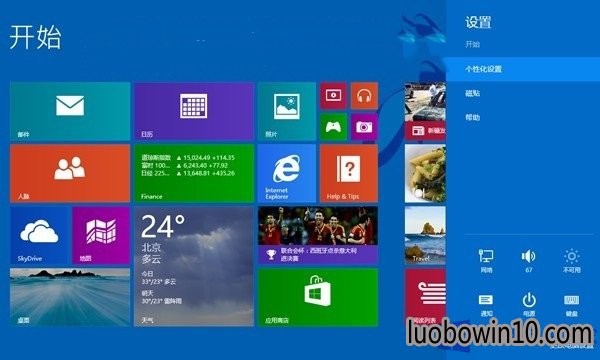Screen dimensions: 600x360
Task: Open the Video tile
Action: pos(333,96)
